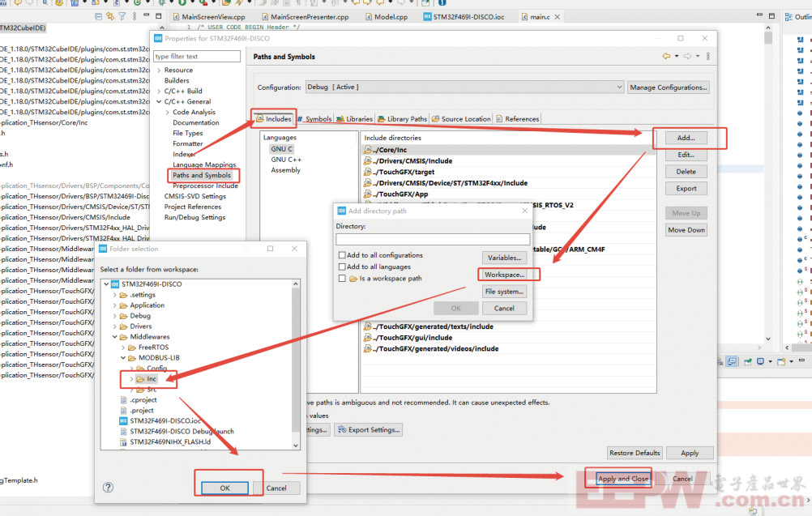Minimize the bottom console panel
Viewport: 812px width, 516px height.
coord(801,360)
